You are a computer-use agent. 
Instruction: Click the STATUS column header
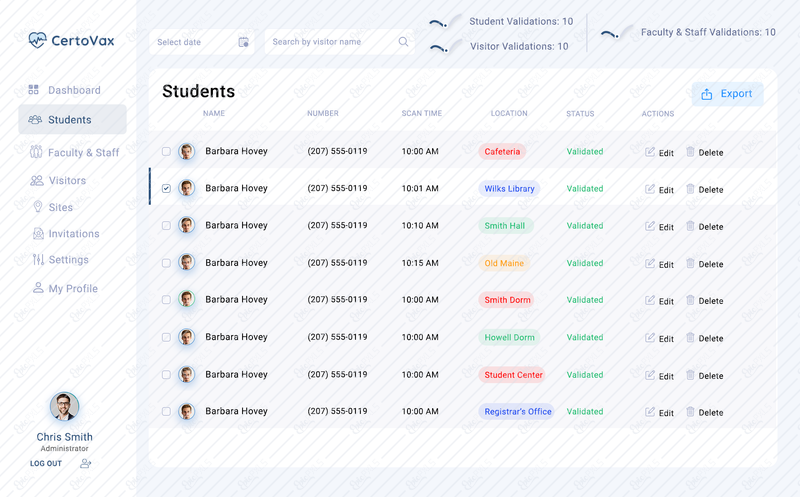coord(580,114)
